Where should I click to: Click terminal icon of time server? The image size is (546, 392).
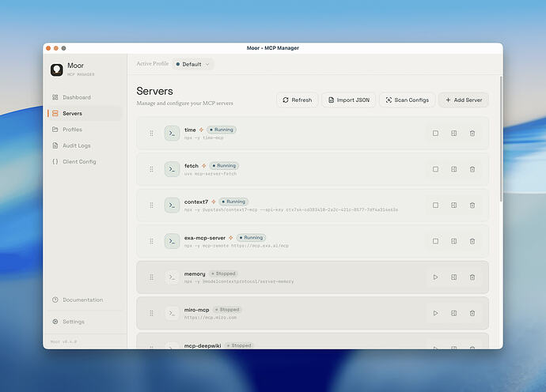(172, 134)
